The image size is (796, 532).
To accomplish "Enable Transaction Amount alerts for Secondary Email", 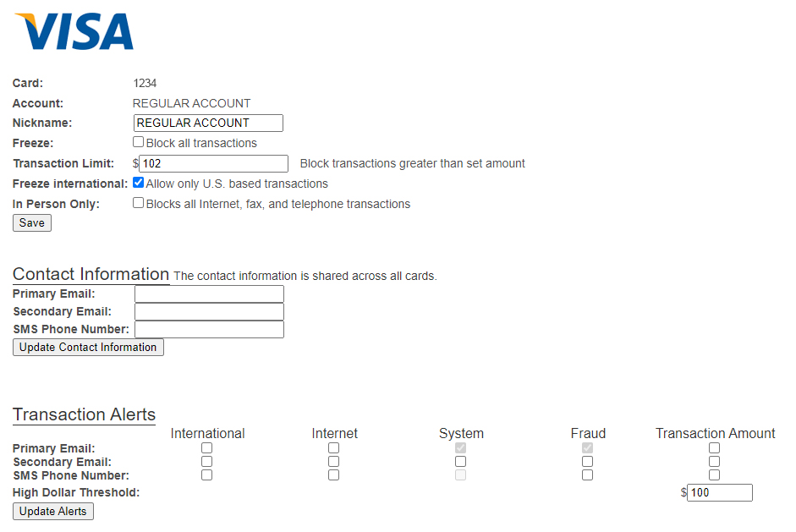I will tap(714, 461).
